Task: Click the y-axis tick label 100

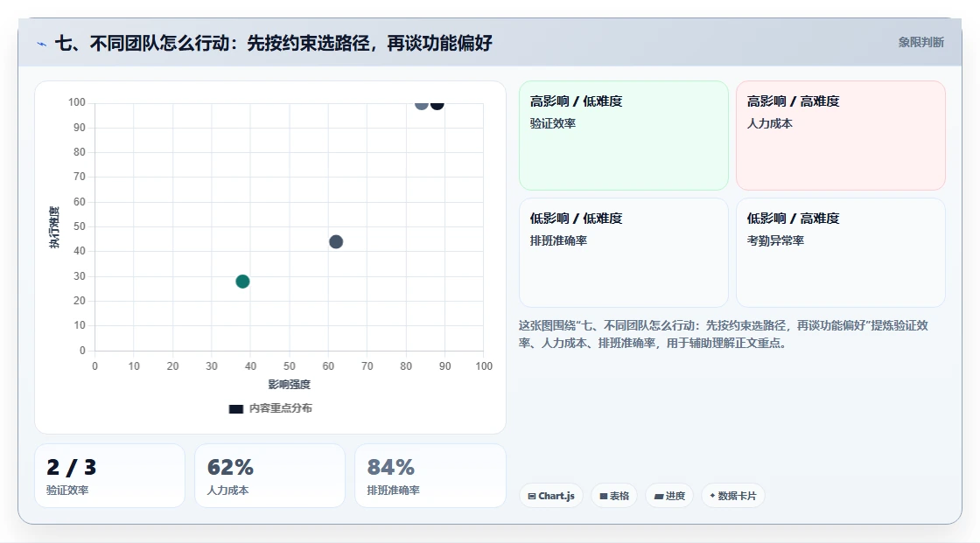Action: click(x=77, y=102)
